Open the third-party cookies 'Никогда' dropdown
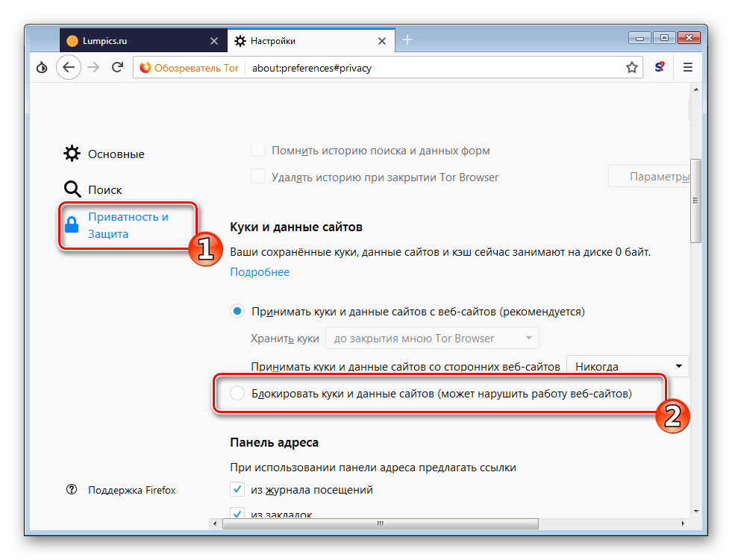Screen dimensions: 732x560 (x=627, y=366)
